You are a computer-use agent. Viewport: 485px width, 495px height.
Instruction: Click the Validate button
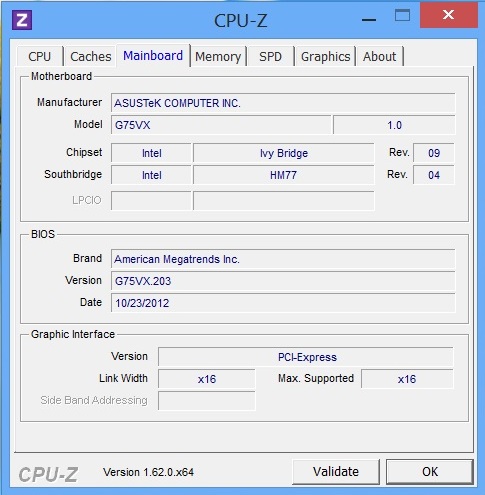(336, 471)
